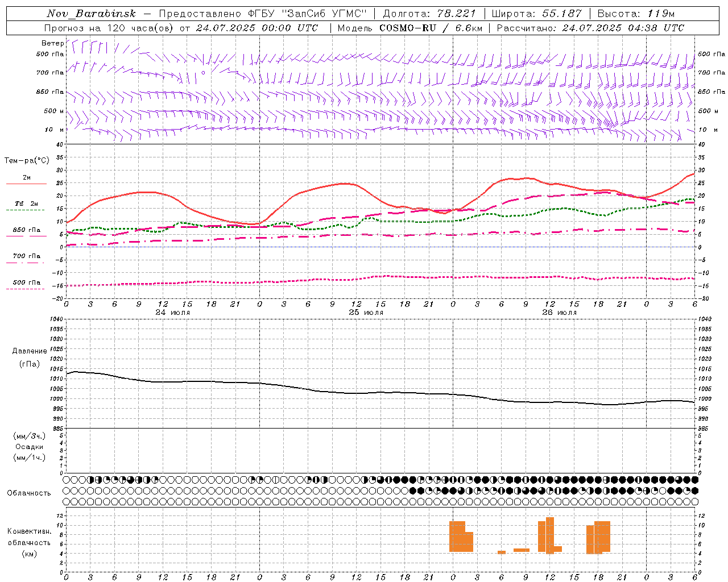Click the dotted 500 гПа temperature legend entry
The height and width of the screenshot is (582, 728).
tap(26, 284)
